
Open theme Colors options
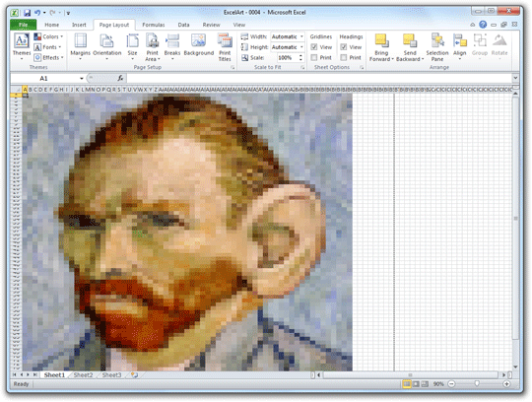[x=48, y=36]
